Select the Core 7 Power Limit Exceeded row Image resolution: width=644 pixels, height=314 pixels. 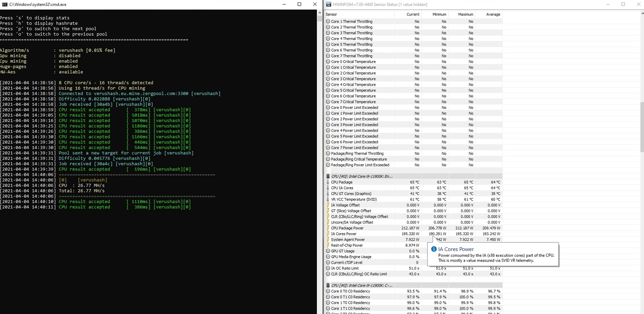[413, 148]
